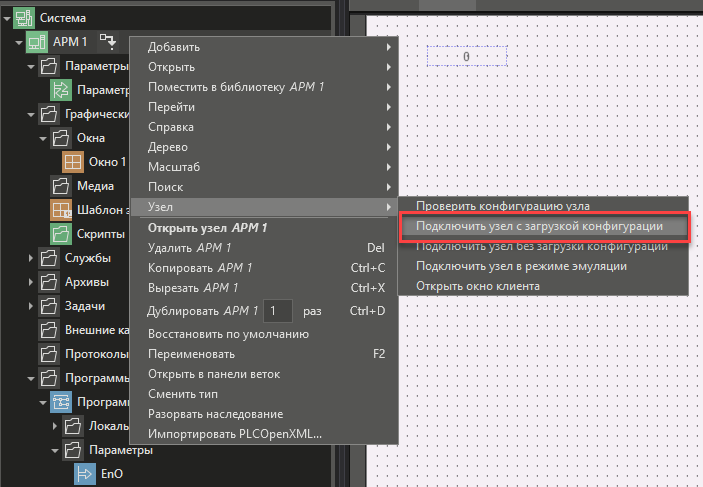This screenshot has height=487, width=703.
Task: Click the connection icon beside АРМ 1
Action: [x=108, y=41]
